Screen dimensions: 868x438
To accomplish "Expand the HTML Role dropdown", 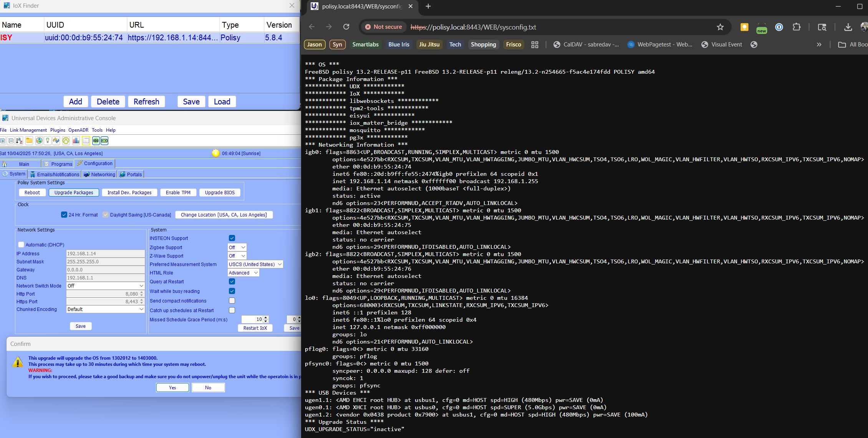I will [244, 273].
